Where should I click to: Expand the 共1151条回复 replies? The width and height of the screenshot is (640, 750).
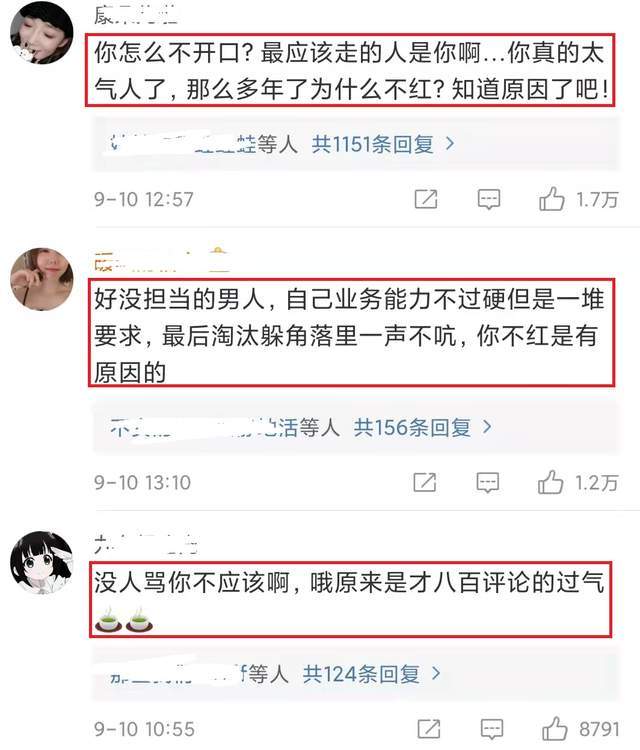[383, 144]
